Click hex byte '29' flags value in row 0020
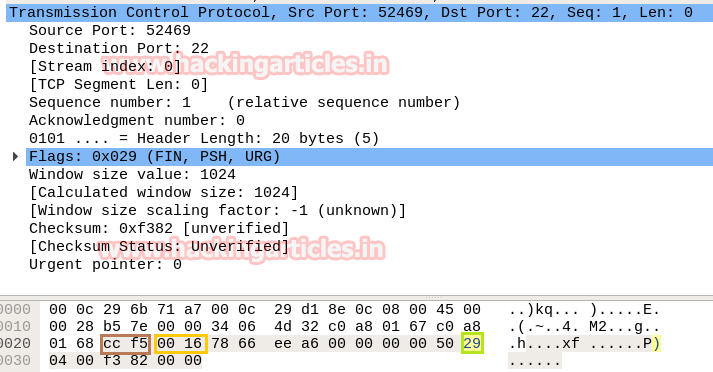Screen dimensions: 713x372 472,343
